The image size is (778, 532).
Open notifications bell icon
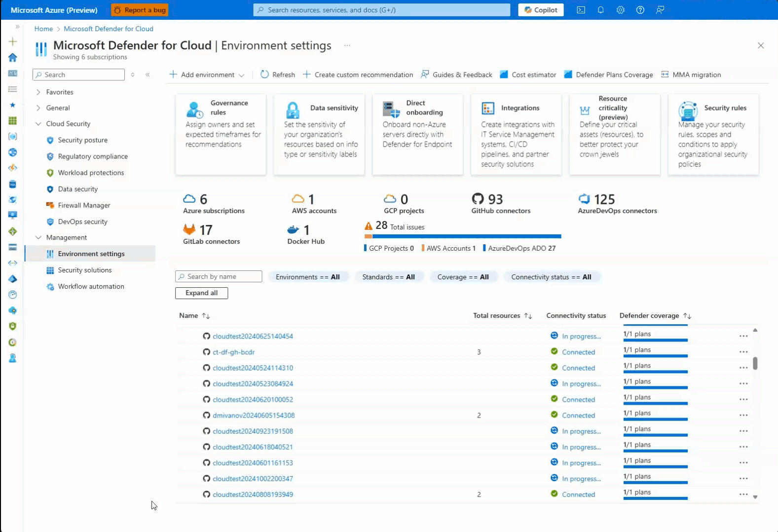click(x=601, y=10)
